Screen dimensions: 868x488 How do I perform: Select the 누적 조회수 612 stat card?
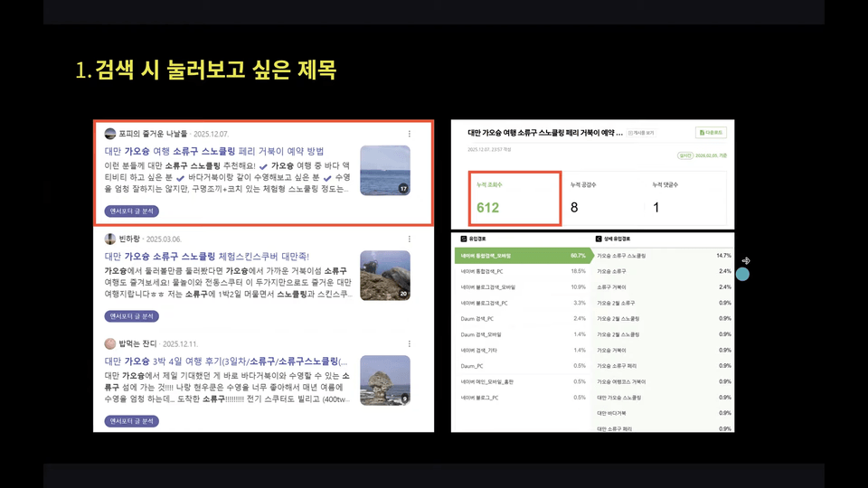(514, 199)
